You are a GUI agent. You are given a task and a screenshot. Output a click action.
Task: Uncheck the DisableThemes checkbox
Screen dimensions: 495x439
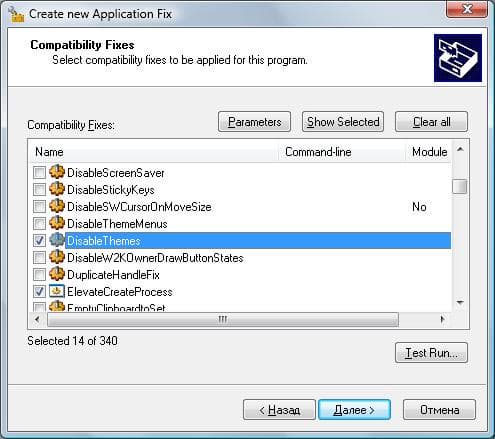[x=39, y=240]
